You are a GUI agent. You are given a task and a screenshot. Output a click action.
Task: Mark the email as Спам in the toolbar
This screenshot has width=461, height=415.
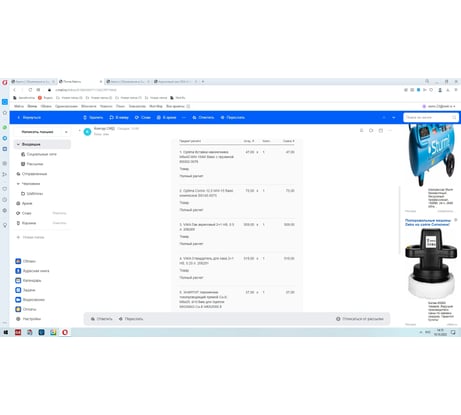coord(143,117)
